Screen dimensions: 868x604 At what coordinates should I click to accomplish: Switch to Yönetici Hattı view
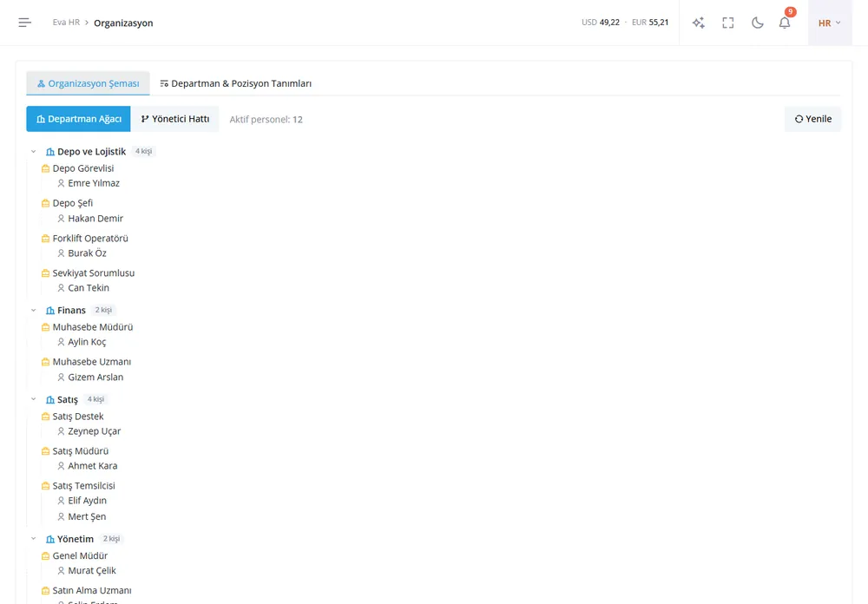(x=175, y=119)
